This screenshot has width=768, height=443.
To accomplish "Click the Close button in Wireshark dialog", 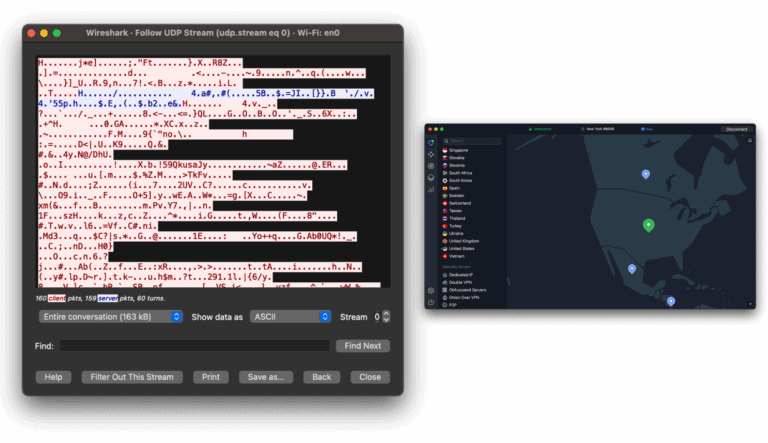I will (370, 377).
